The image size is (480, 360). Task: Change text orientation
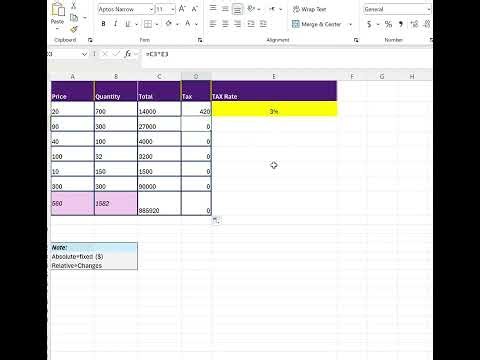click(x=251, y=9)
